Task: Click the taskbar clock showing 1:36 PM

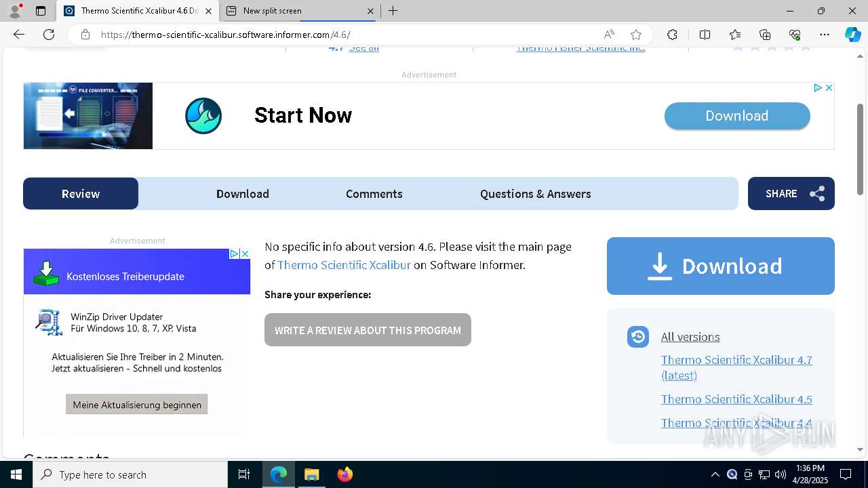Action: tap(810, 474)
